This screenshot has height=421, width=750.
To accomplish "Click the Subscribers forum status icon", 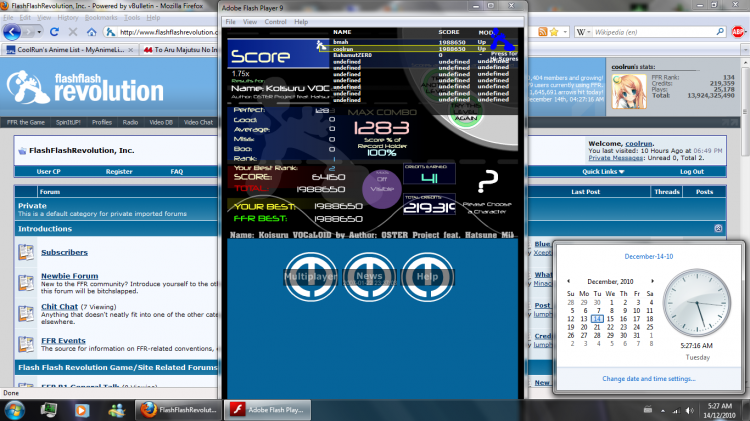I will 26,252.
